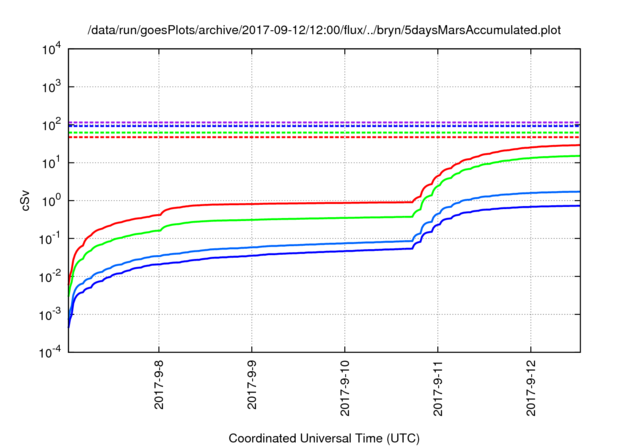
Task: Click the 2017-9-12 date tick label
Action: pos(531,388)
